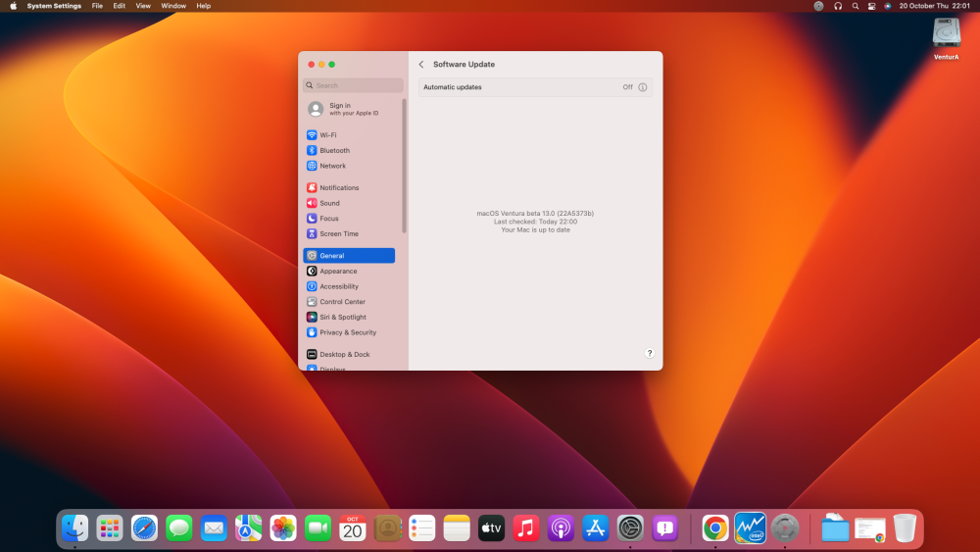
Task: Open the Edit menu
Action: click(119, 6)
